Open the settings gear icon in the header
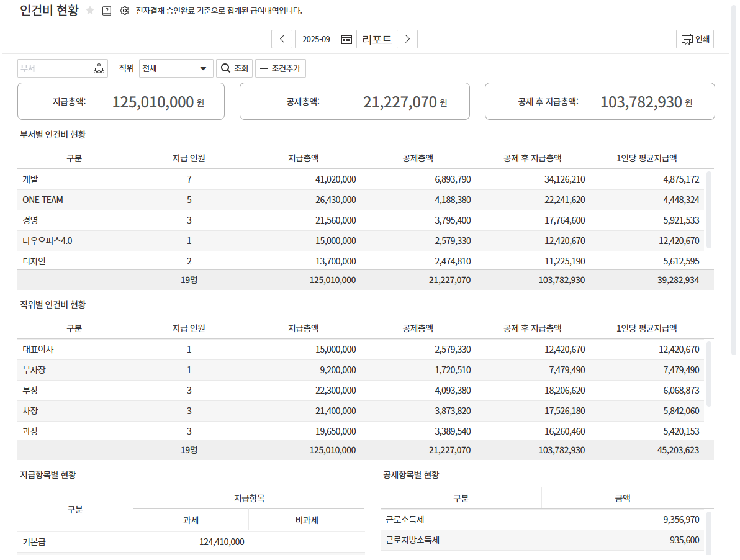The height and width of the screenshot is (560, 740). (x=124, y=11)
